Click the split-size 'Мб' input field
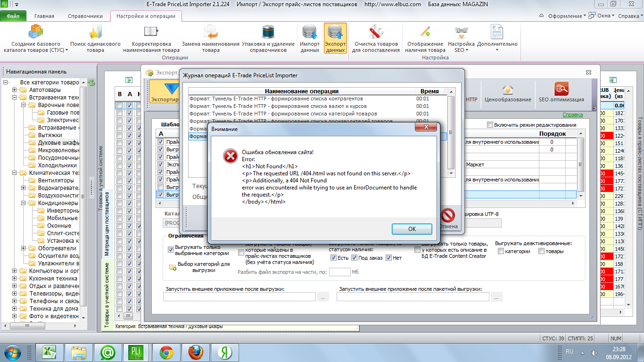 [x=339, y=272]
